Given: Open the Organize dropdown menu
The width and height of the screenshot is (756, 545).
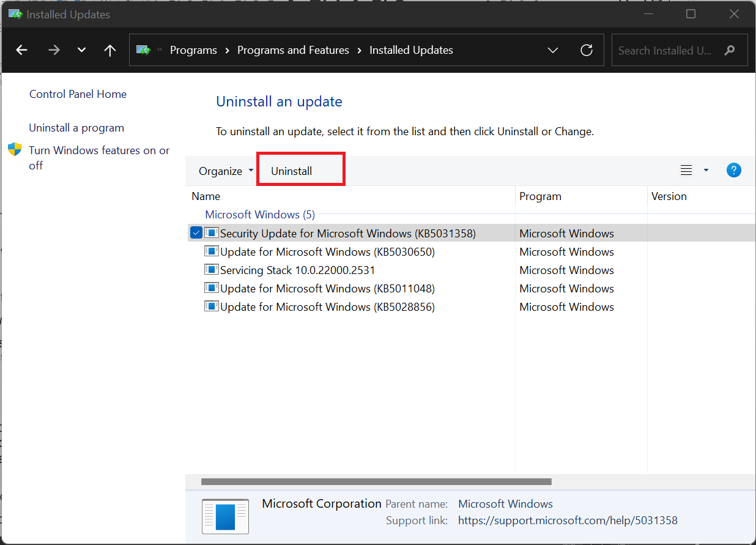Looking at the screenshot, I should click(x=226, y=171).
